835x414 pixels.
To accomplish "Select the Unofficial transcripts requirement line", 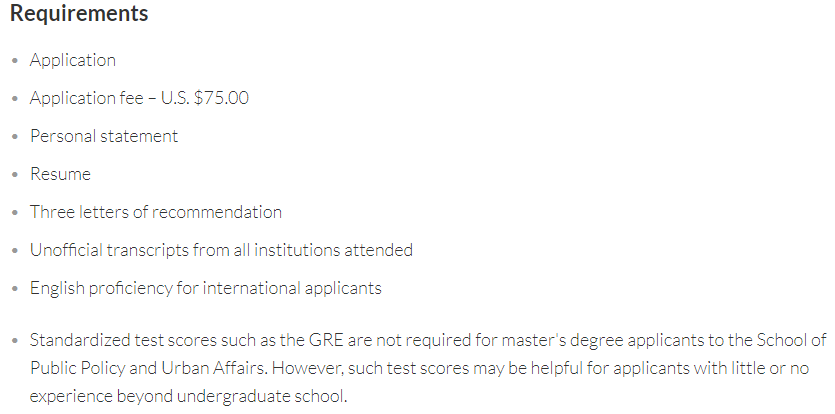I will (221, 250).
